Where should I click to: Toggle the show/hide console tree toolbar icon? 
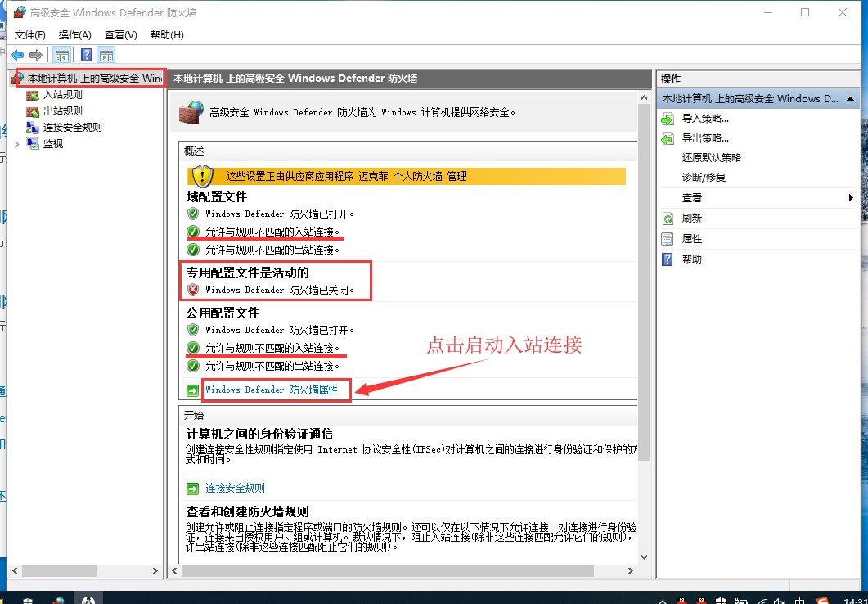tap(62, 55)
